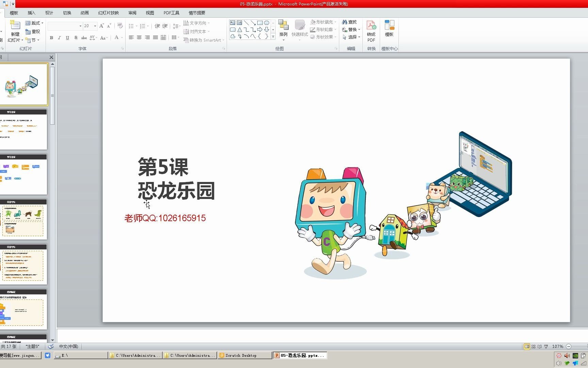Image resolution: width=588 pixels, height=368 pixels.
Task: Increase list indent level
Action: (165, 26)
